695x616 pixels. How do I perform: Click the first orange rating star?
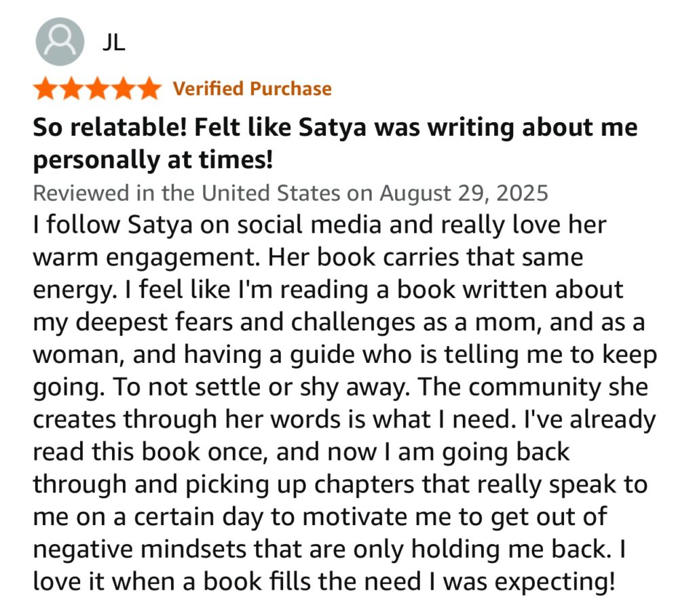coord(45,89)
